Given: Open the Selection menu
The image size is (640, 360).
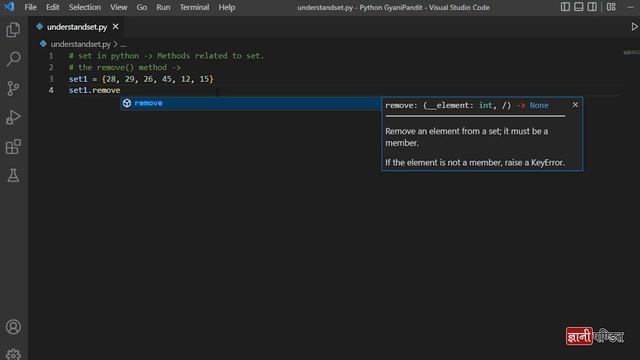Looking at the screenshot, I should tap(85, 7).
